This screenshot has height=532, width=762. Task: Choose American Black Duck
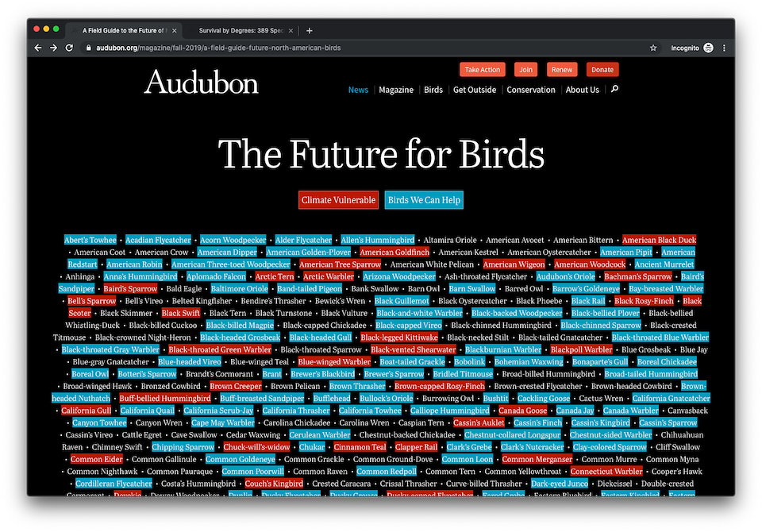tap(659, 240)
